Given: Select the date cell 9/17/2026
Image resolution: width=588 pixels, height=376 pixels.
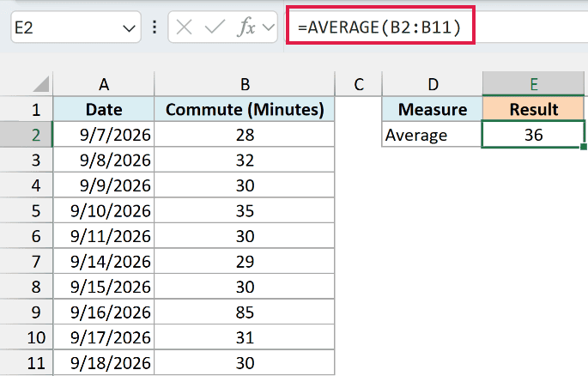Looking at the screenshot, I should tap(104, 337).
